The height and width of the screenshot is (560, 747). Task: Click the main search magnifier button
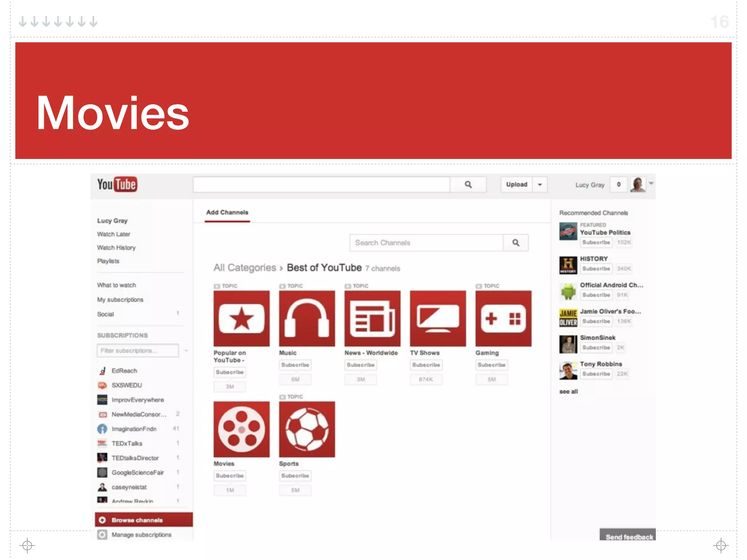468,184
